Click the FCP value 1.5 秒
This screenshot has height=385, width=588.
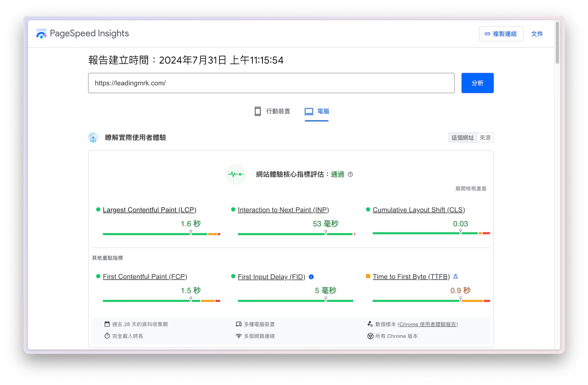pos(191,290)
